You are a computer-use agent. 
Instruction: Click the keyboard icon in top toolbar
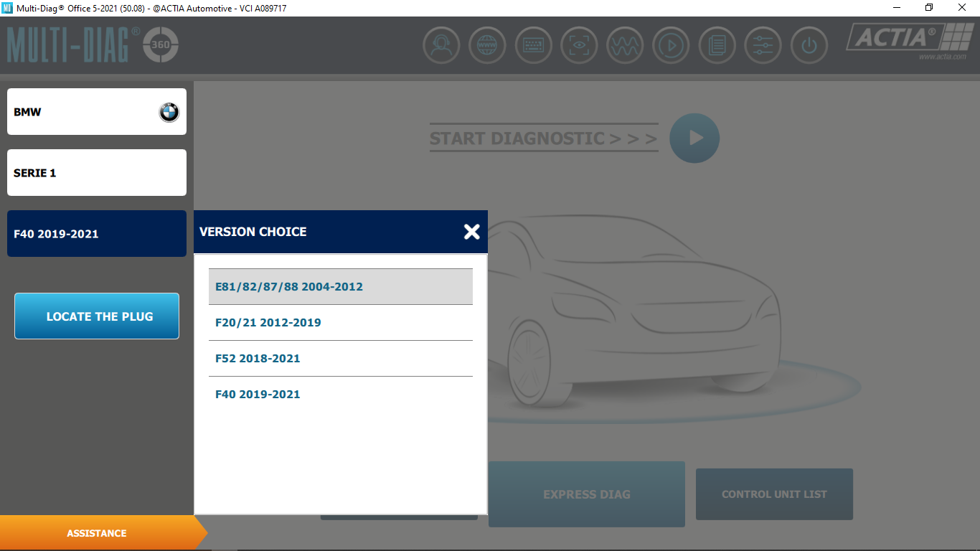coord(533,46)
